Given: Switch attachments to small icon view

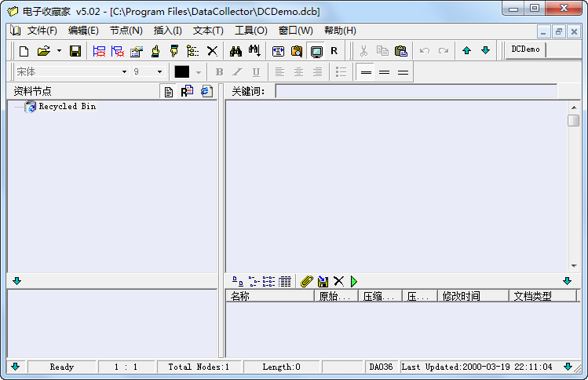Looking at the screenshot, I should (254, 281).
